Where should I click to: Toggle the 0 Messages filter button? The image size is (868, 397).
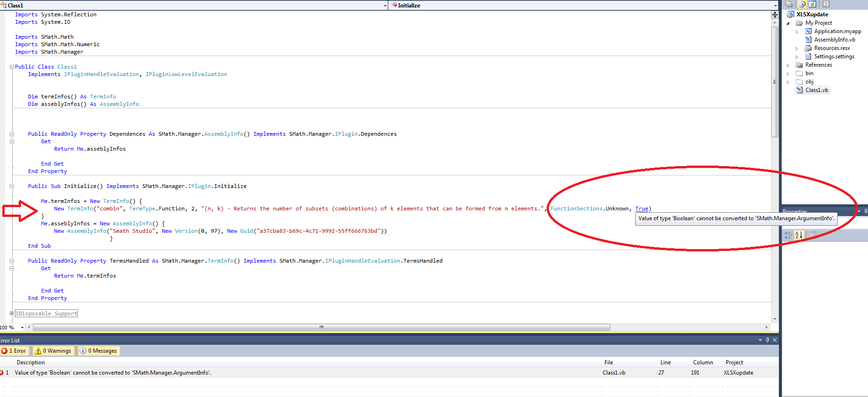point(98,351)
